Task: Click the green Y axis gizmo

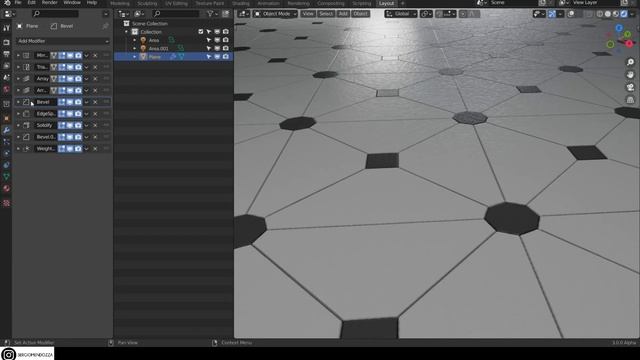Action: 627,34
